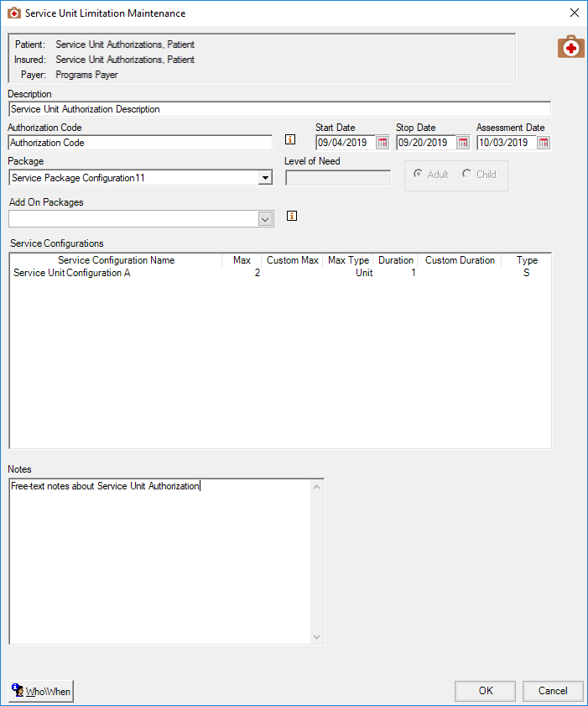Click the large medical kit icon
This screenshot has height=706, width=588.
571,47
